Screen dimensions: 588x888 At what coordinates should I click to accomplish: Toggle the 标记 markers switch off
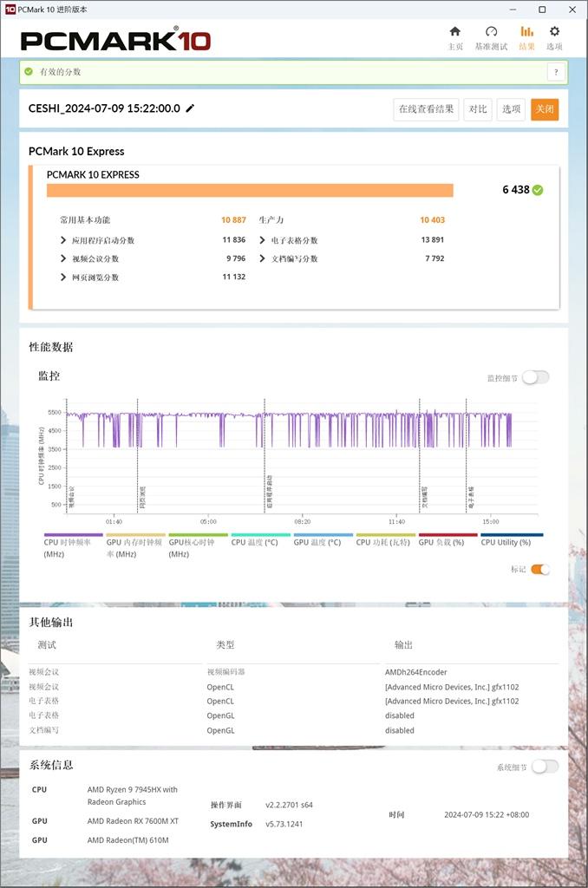539,570
